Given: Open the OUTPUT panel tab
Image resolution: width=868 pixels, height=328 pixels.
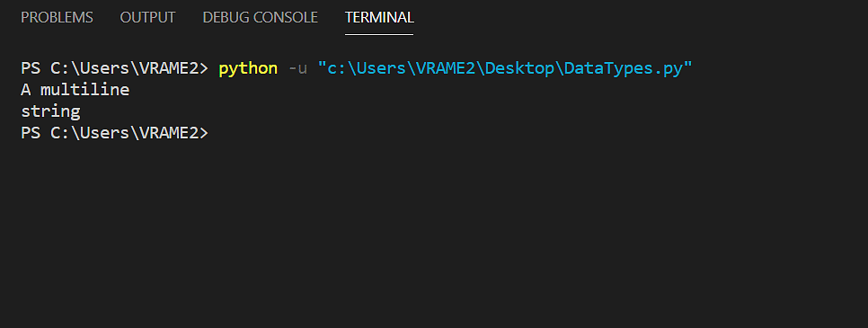Looking at the screenshot, I should 147,18.
